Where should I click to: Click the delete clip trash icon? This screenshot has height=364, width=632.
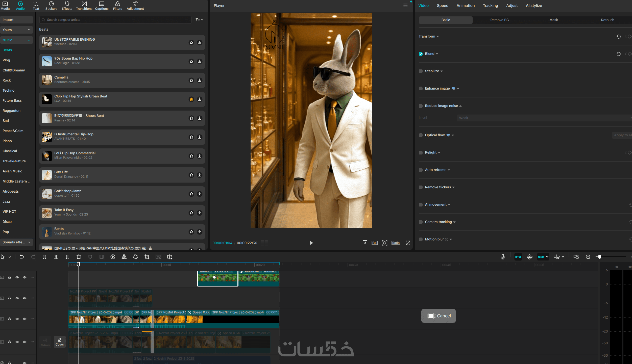[x=79, y=257]
